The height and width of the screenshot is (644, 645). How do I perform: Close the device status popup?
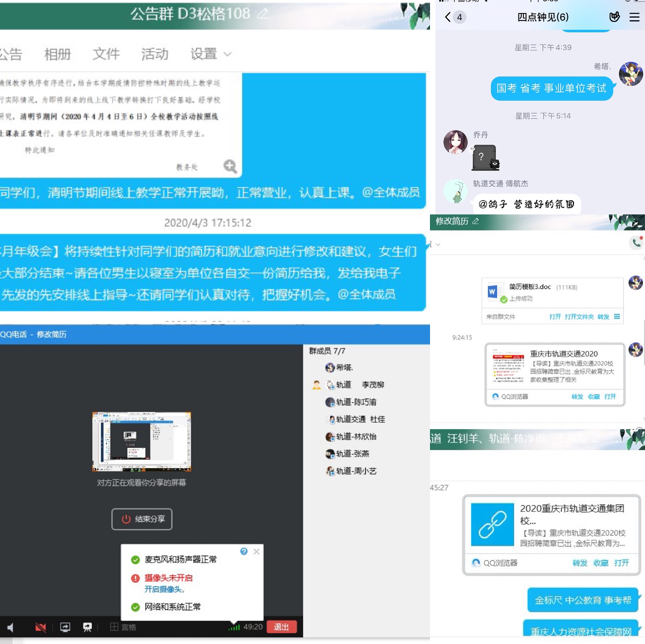[x=257, y=551]
